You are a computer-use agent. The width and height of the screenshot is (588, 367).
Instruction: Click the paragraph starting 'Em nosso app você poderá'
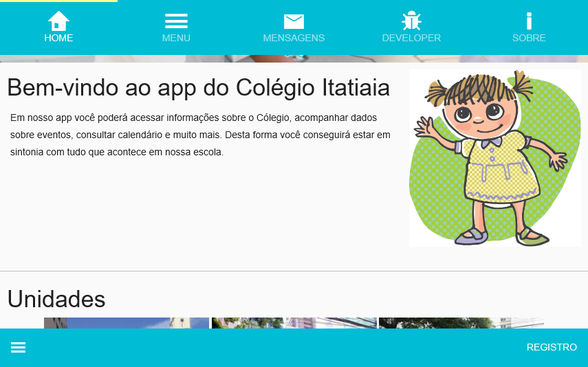pyautogui.click(x=200, y=135)
